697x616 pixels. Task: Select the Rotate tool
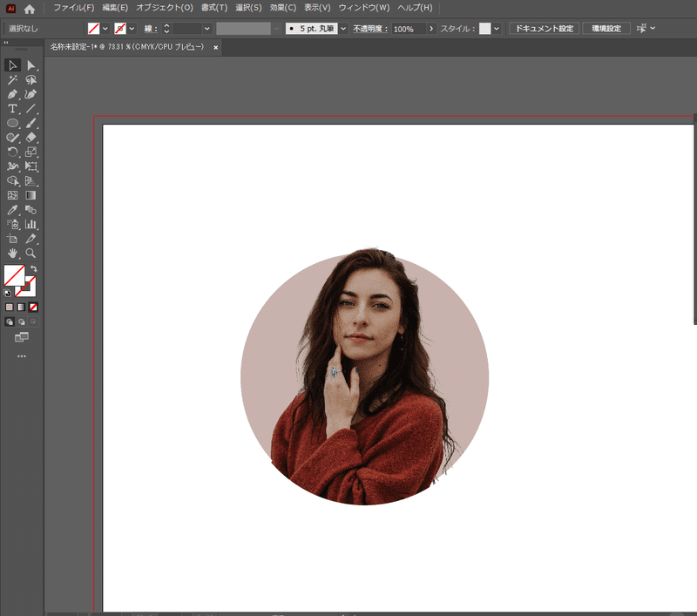tap(12, 152)
